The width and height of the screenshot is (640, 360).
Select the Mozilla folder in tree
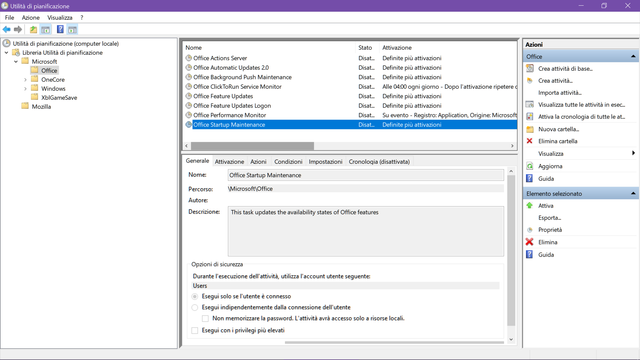click(x=41, y=107)
